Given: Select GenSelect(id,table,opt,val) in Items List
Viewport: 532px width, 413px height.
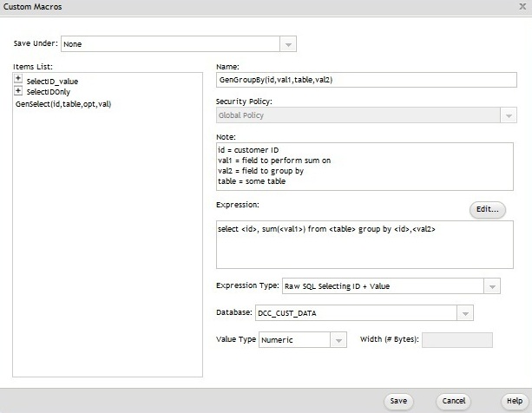Looking at the screenshot, I should [63, 104].
